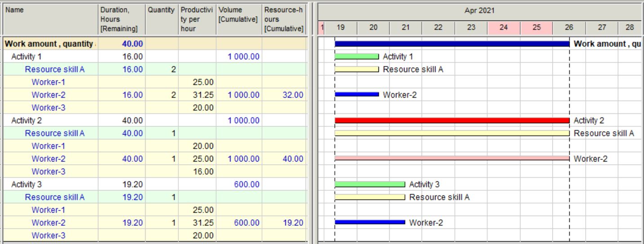Viewport: 644px width, 244px height.
Task: Click the Quantity column header
Action: 162,19
